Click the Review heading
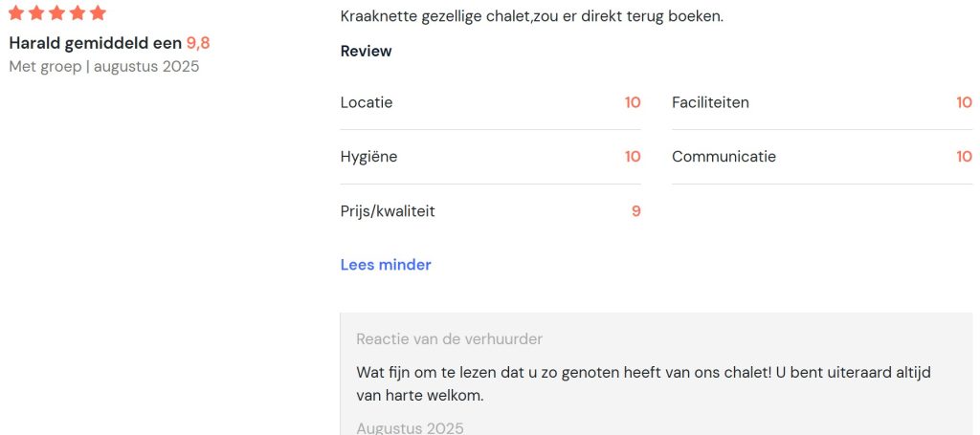 tap(367, 52)
